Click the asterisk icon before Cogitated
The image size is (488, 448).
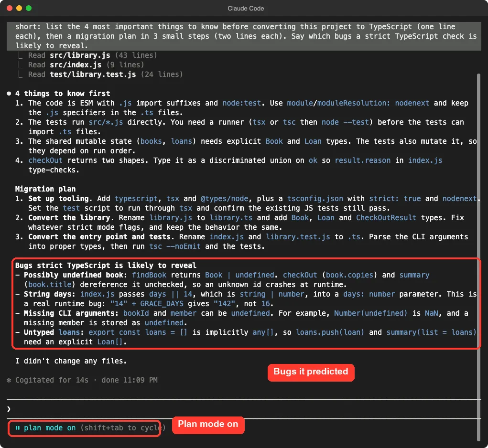point(9,380)
